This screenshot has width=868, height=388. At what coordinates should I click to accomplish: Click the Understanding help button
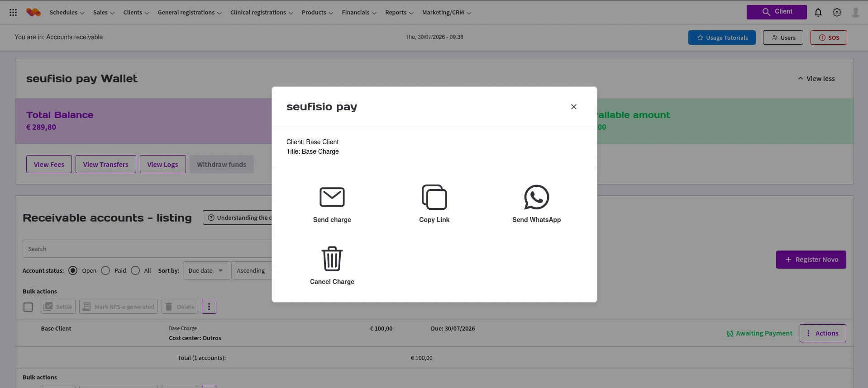[x=238, y=218]
